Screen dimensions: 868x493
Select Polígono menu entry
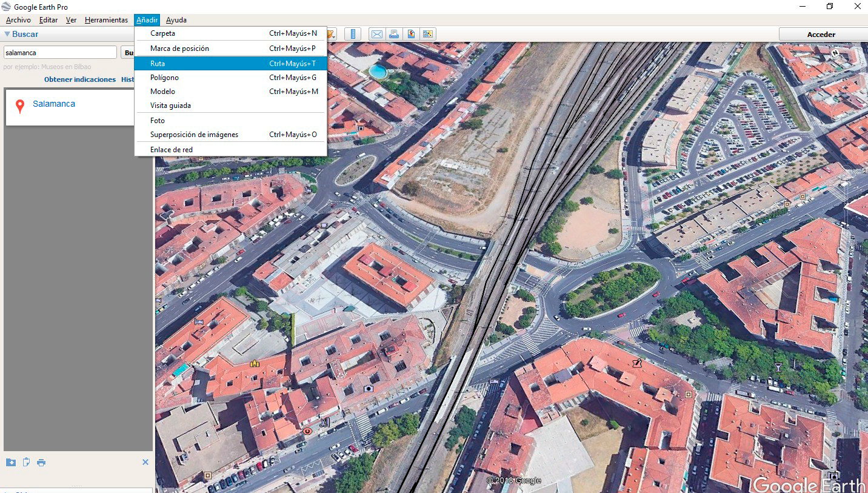(x=231, y=78)
